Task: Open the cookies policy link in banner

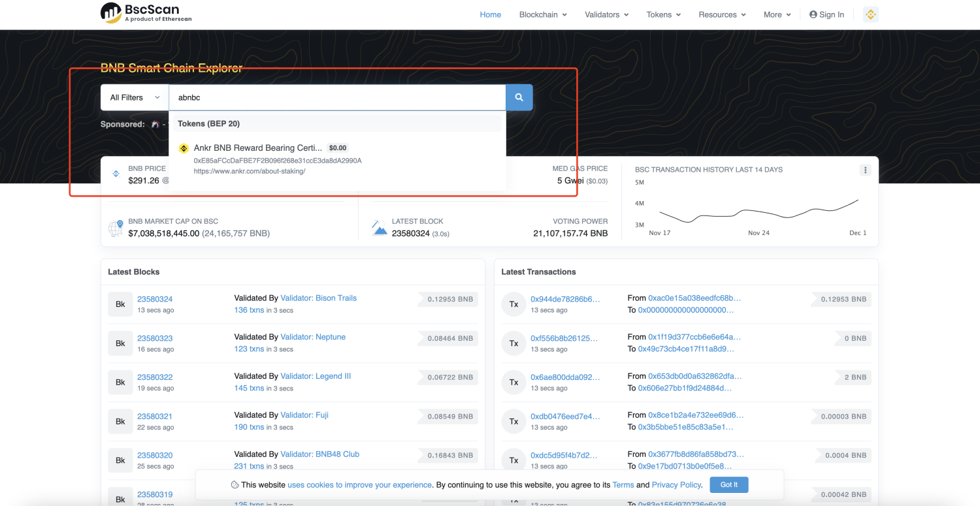Action: coord(360,485)
